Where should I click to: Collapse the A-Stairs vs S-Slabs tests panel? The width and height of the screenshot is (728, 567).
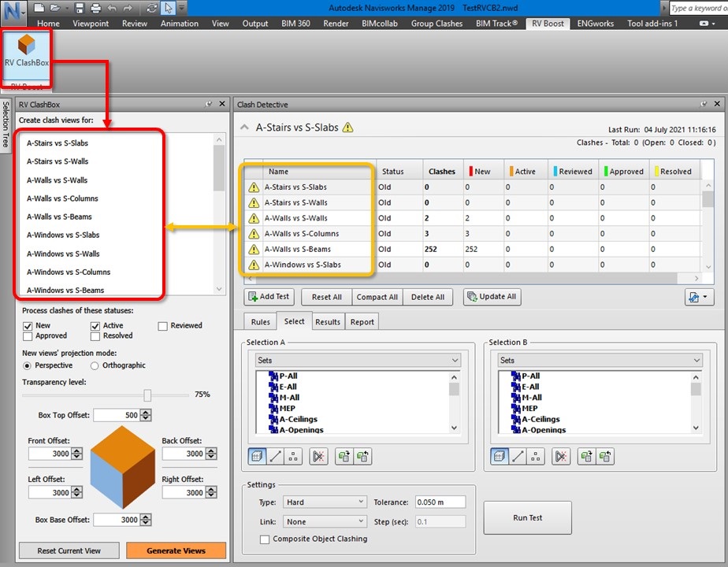click(244, 127)
